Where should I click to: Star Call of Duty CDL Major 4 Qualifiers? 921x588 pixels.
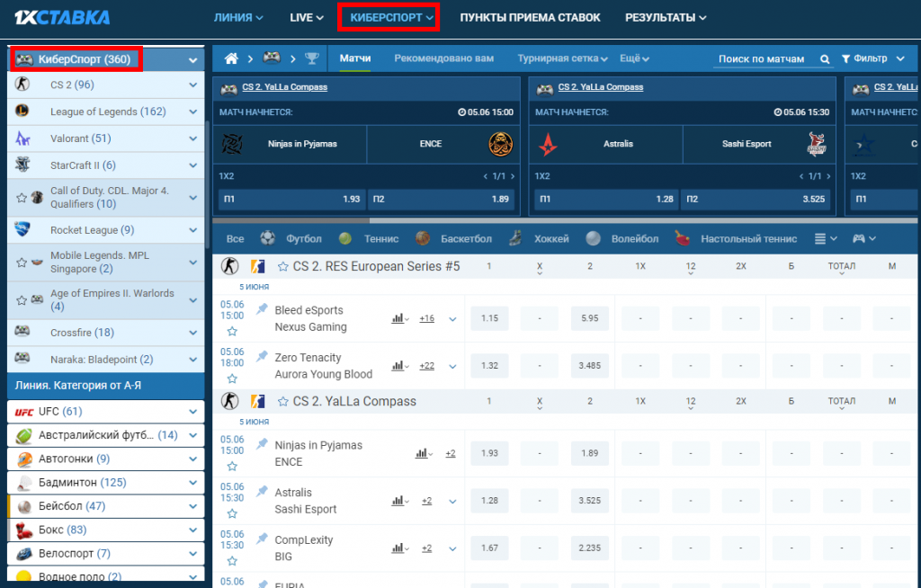pyautogui.click(x=22, y=198)
